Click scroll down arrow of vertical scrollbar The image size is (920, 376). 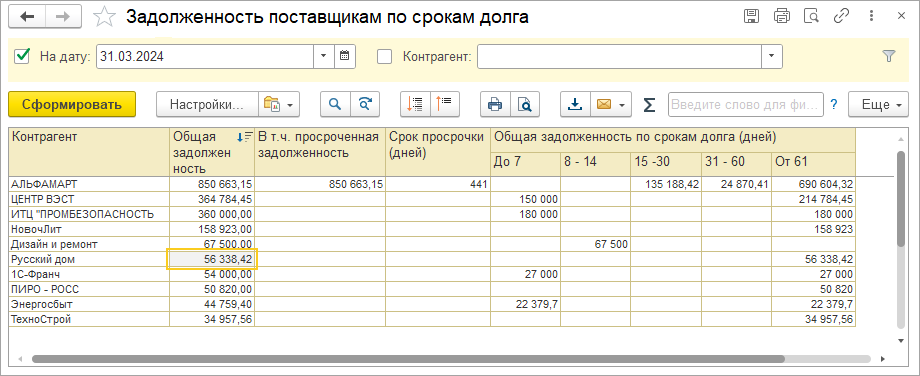click(x=901, y=341)
